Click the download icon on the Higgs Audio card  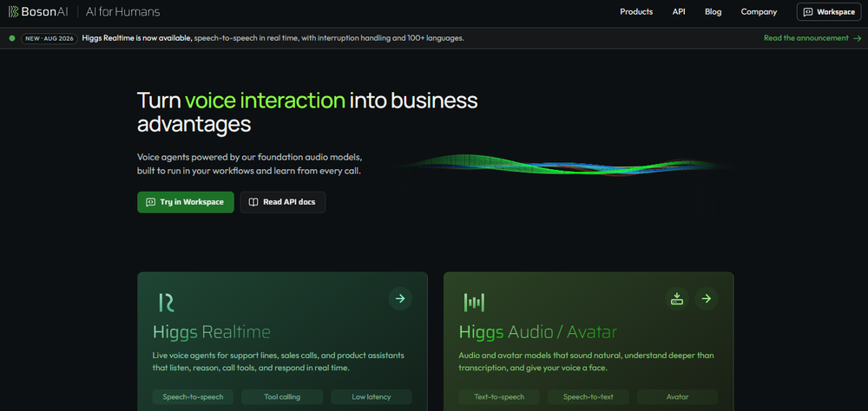tap(676, 298)
